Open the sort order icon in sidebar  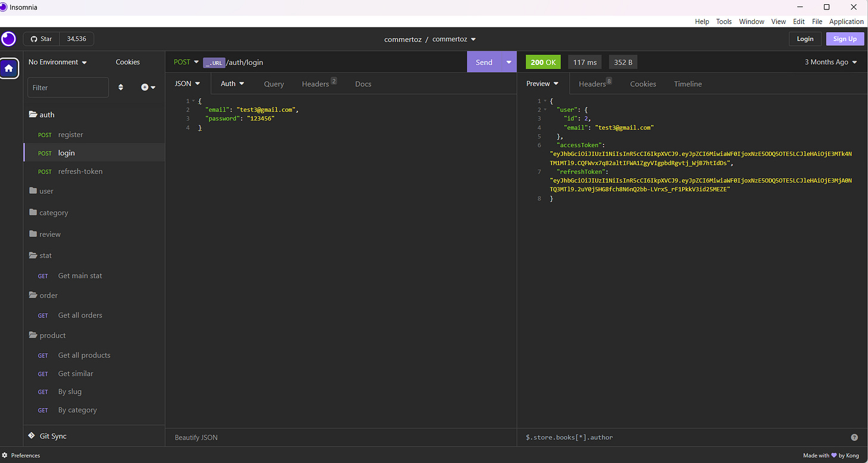click(x=121, y=87)
